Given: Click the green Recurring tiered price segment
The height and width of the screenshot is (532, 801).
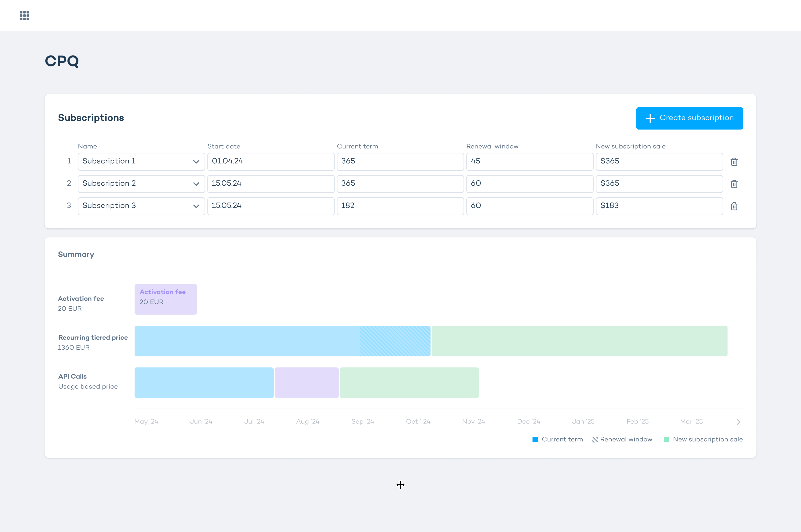Looking at the screenshot, I should pyautogui.click(x=579, y=341).
